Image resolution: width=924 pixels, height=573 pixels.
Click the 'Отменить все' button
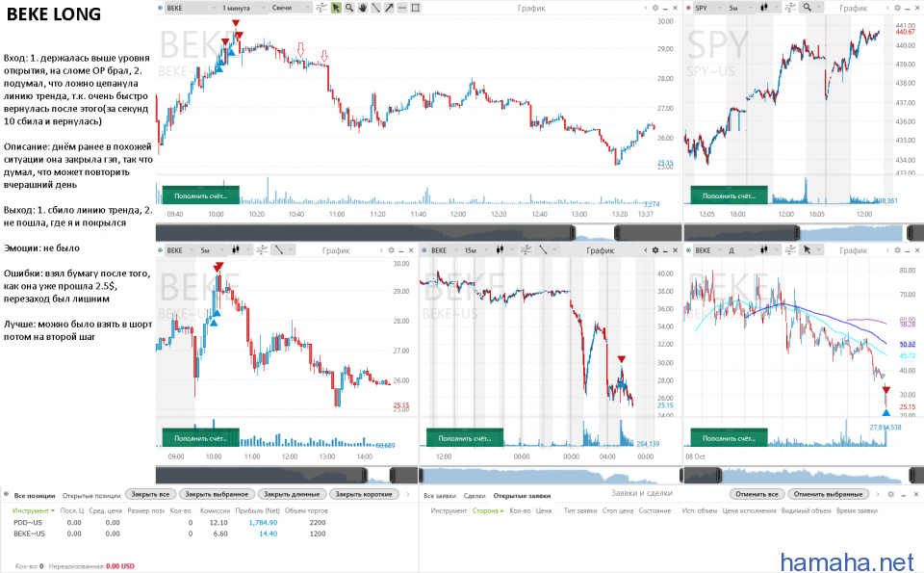(757, 494)
